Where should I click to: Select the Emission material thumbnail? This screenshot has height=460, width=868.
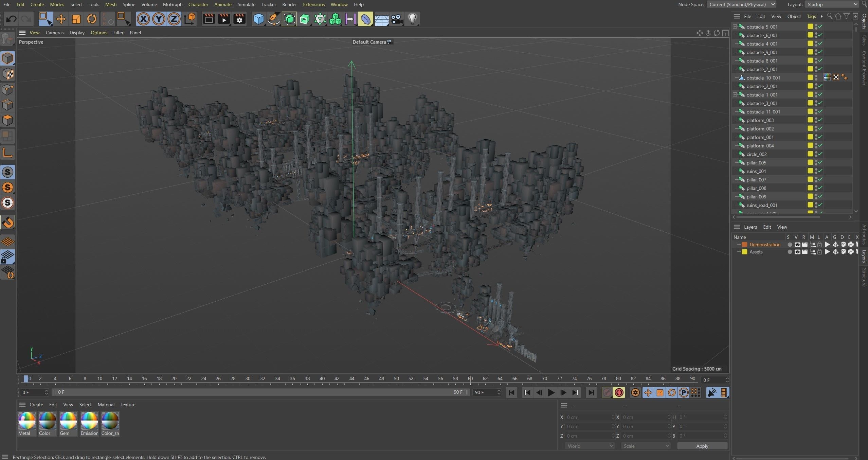pyautogui.click(x=89, y=421)
